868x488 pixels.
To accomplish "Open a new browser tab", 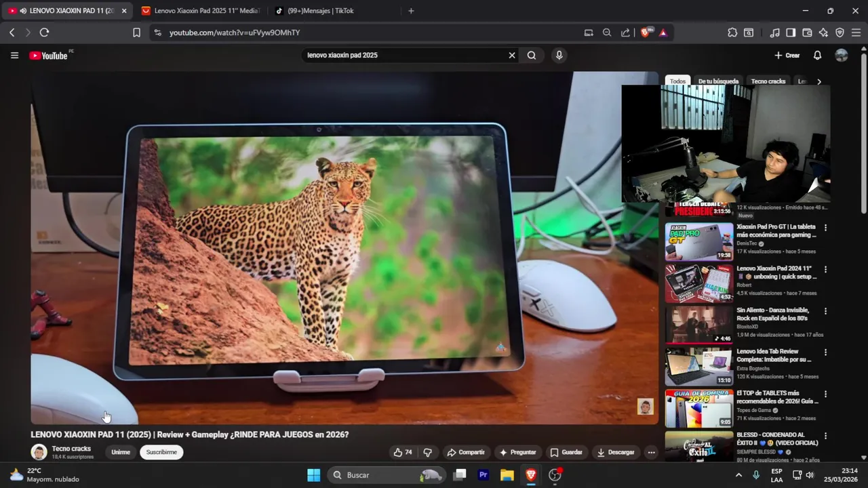I will pos(411,11).
